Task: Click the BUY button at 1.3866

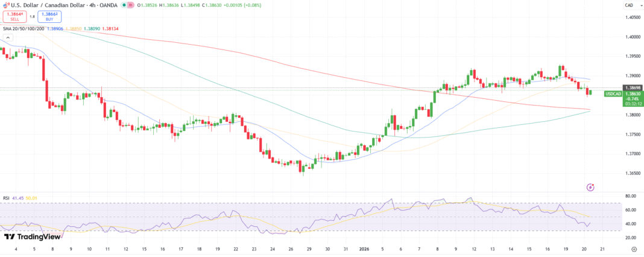Action: click(49, 17)
